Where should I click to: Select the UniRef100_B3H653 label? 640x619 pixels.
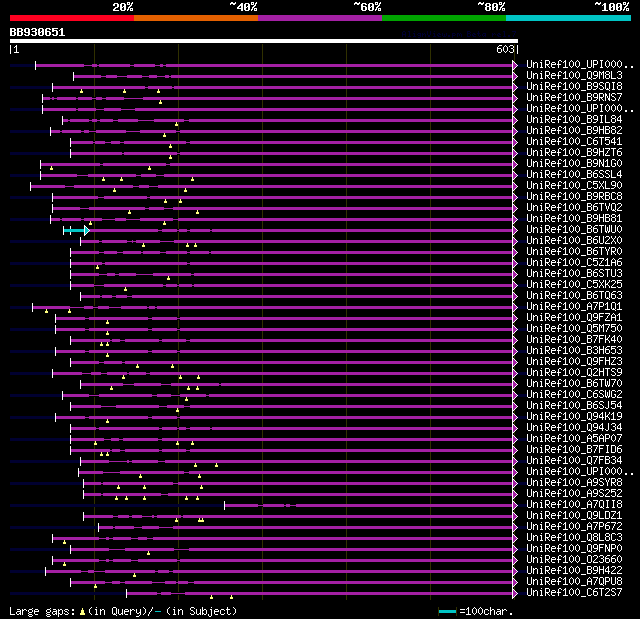(574, 351)
